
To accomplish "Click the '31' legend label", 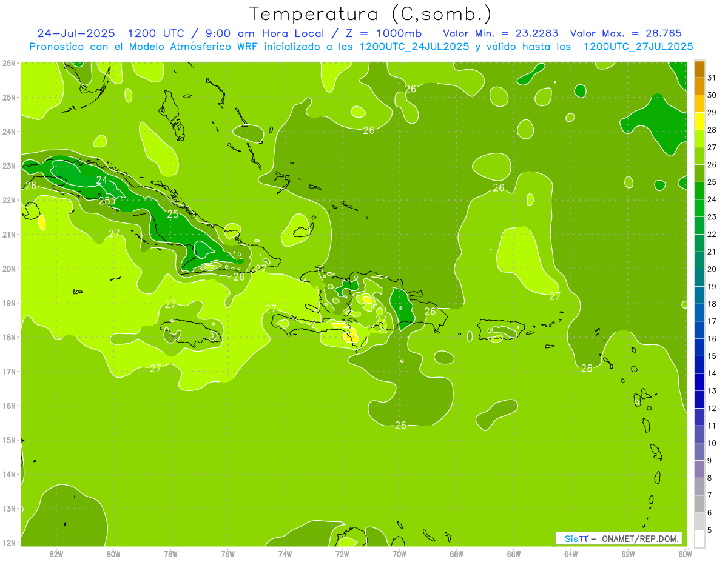I will [x=712, y=78].
